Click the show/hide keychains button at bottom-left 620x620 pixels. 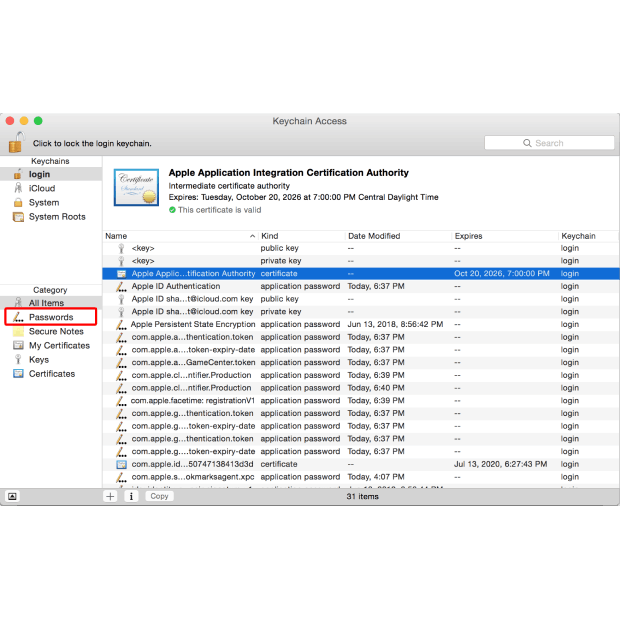[x=12, y=496]
